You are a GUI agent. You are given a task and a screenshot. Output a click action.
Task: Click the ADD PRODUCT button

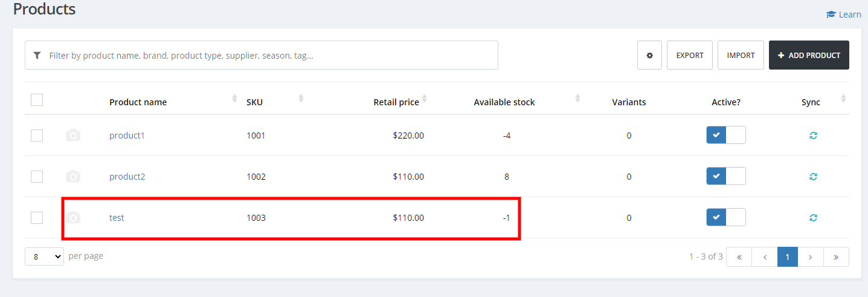click(x=809, y=55)
